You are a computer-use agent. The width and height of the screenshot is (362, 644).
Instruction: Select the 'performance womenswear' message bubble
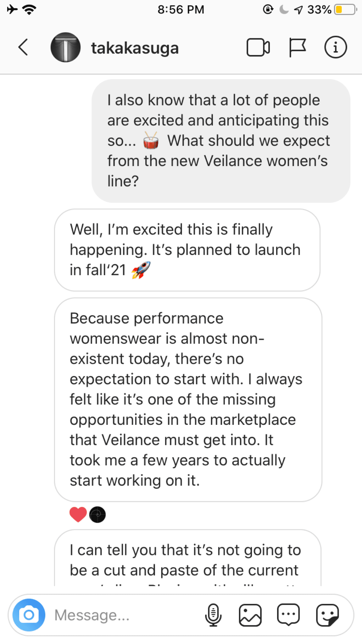(x=188, y=399)
